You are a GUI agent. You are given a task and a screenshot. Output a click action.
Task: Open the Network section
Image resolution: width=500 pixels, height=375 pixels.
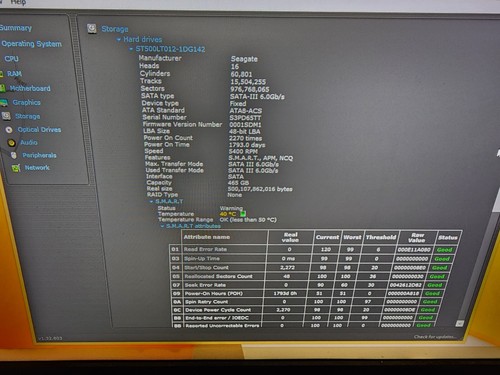(x=37, y=168)
